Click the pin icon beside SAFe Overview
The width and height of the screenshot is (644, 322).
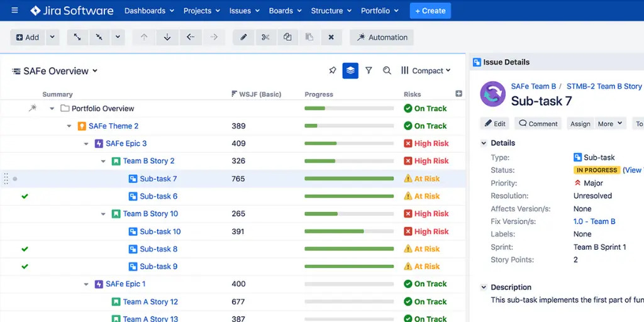(333, 70)
